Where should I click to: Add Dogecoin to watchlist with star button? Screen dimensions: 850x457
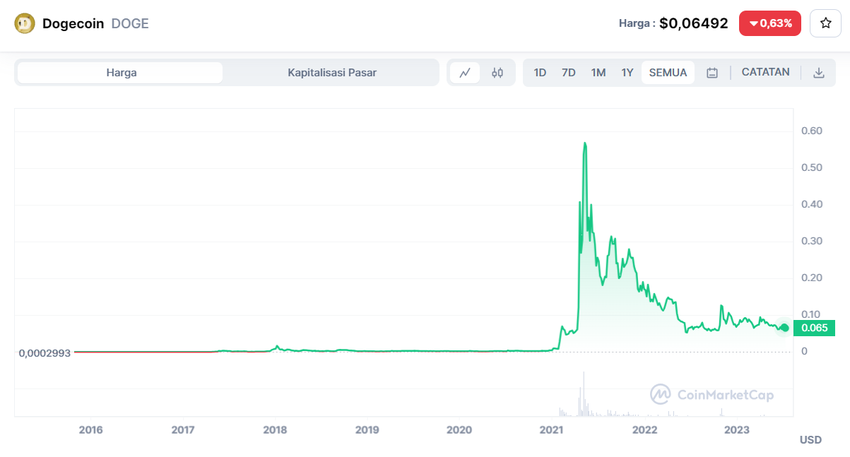click(x=825, y=23)
